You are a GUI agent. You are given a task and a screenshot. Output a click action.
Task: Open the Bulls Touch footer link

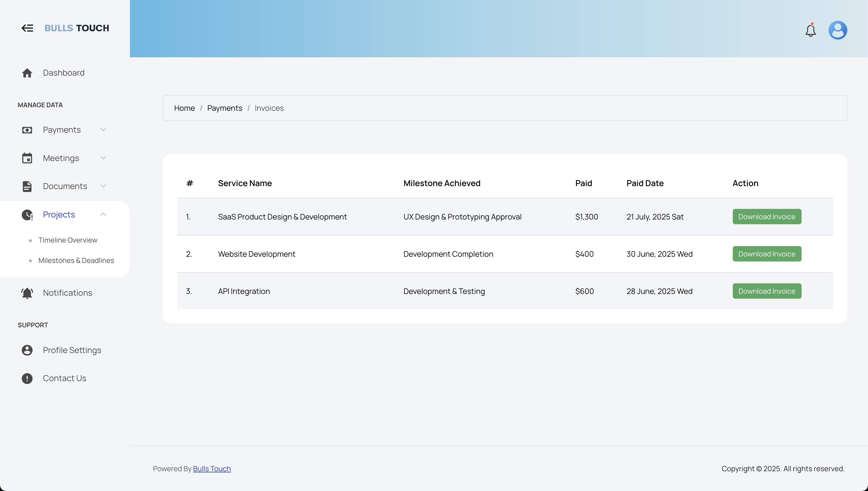click(x=212, y=469)
